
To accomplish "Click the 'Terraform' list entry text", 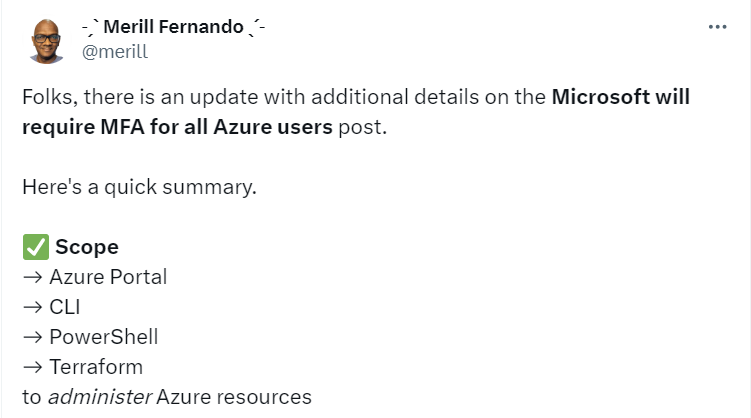I will click(96, 367).
